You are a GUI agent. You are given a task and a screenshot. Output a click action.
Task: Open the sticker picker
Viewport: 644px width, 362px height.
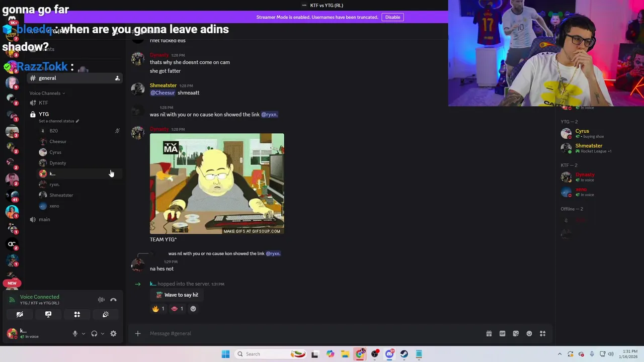pyautogui.click(x=516, y=333)
